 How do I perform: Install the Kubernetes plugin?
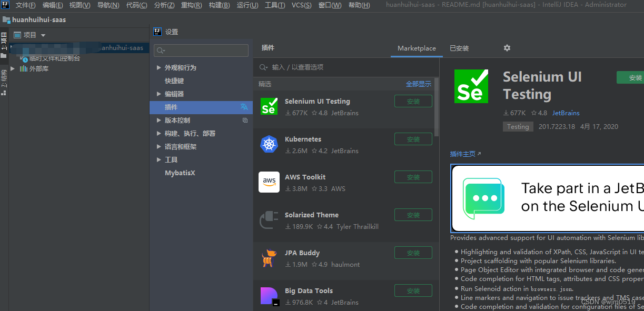[413, 139]
